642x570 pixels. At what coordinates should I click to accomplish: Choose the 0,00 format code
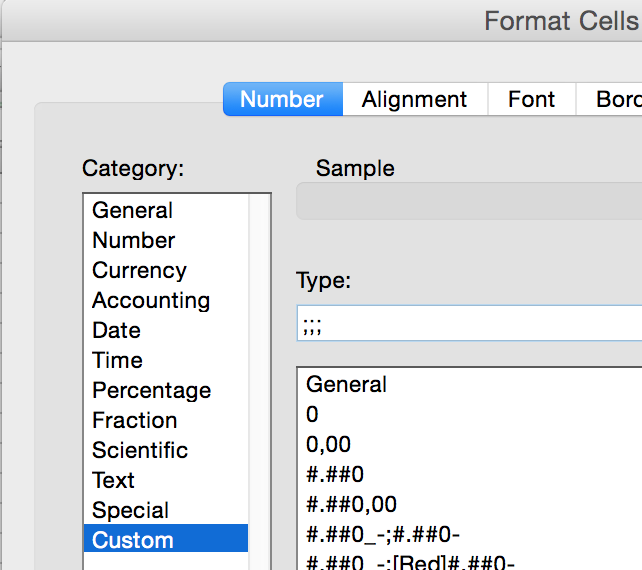(328, 444)
